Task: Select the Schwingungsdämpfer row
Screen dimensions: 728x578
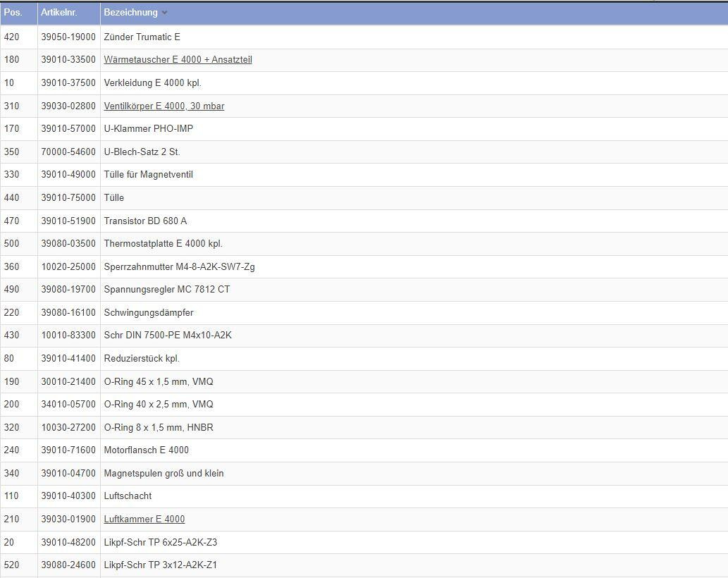Action: pyautogui.click(x=148, y=312)
